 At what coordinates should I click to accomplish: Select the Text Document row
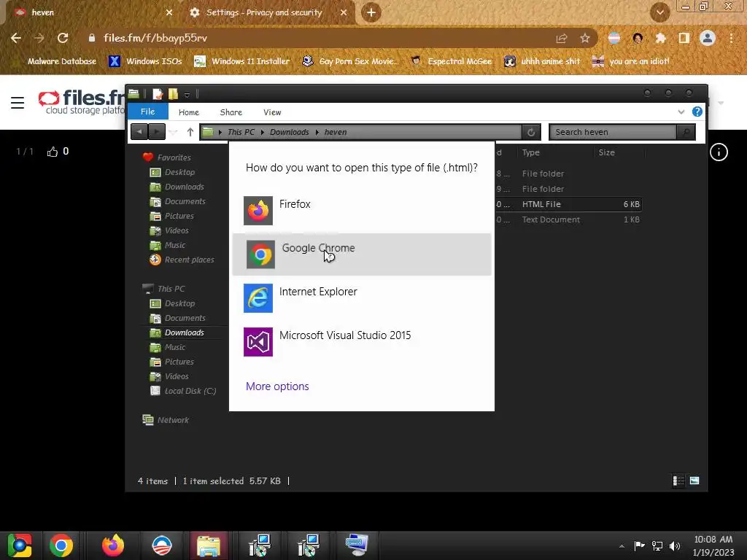click(x=568, y=219)
